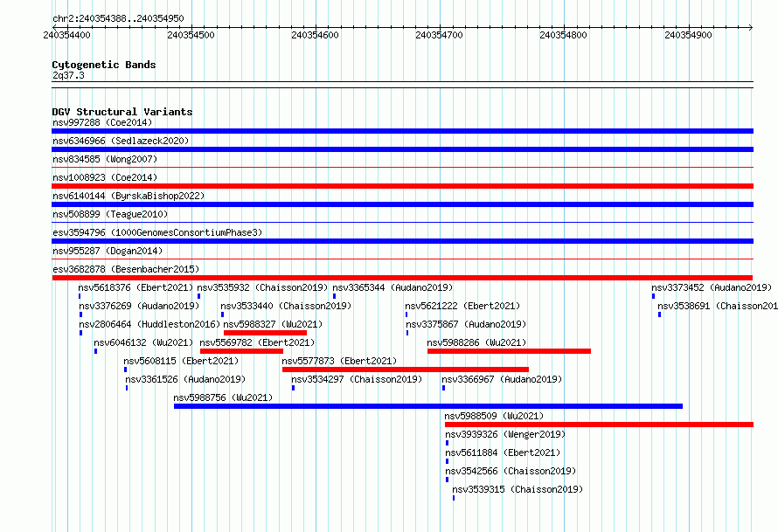Open esv3594796 (1000GenomesConsortiumPhase3) variant
The width and height of the screenshot is (778, 532).
[x=157, y=232]
